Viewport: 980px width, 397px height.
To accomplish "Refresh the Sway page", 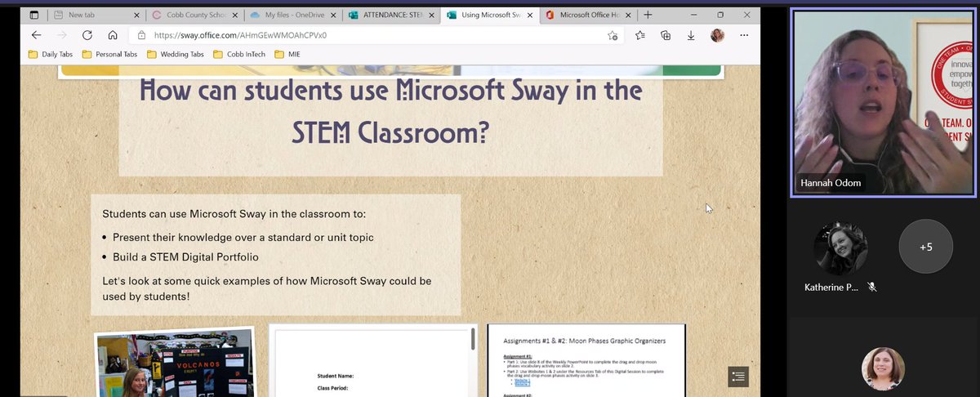I will (87, 35).
